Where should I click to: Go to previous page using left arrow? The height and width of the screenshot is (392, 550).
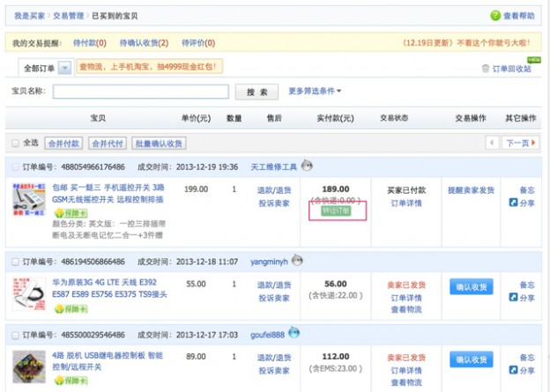pos(492,143)
